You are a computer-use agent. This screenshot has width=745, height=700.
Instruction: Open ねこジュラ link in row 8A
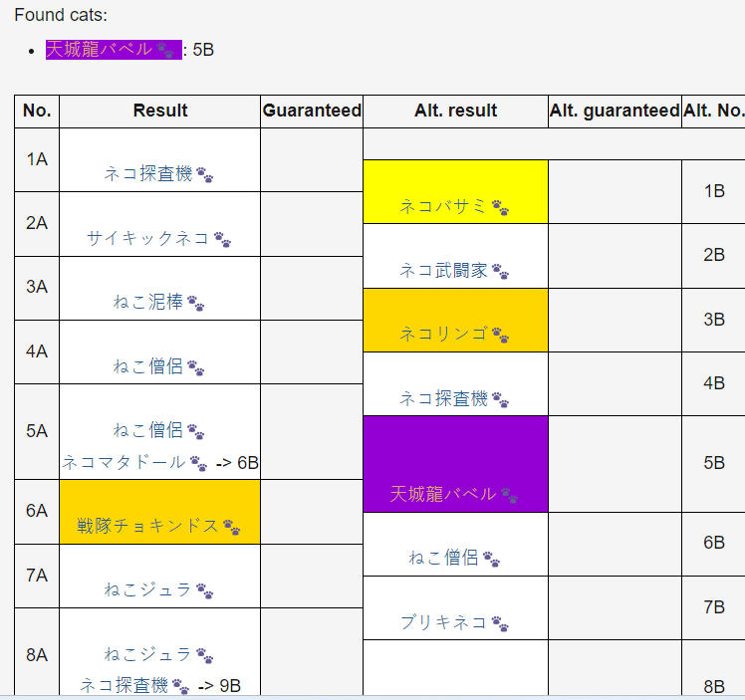147,654
